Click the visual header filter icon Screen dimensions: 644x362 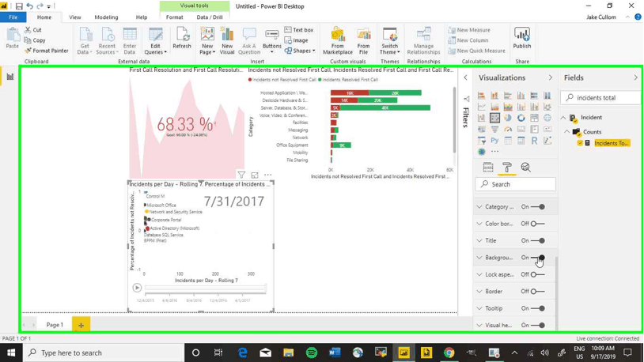tap(241, 175)
